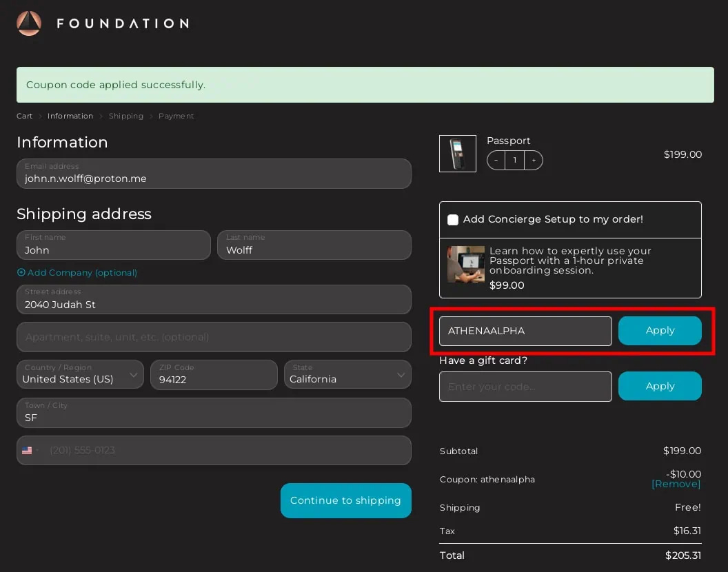Open the Passport product thumbnail
Screen dimensions: 728x572
pyautogui.click(x=457, y=154)
